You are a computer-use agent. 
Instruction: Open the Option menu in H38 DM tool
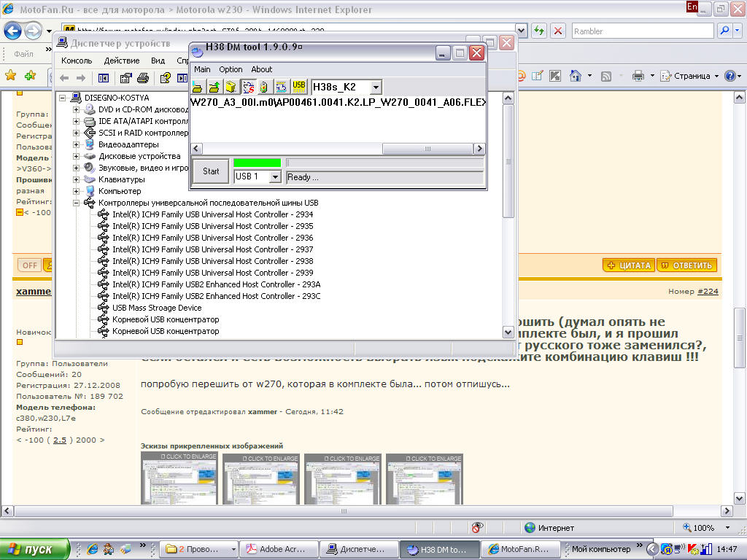[231, 69]
